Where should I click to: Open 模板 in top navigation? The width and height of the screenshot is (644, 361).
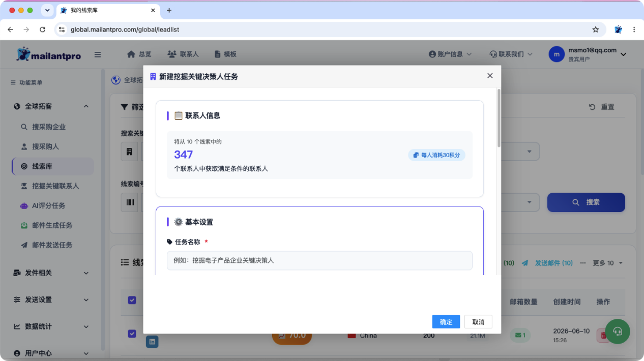[x=225, y=54]
